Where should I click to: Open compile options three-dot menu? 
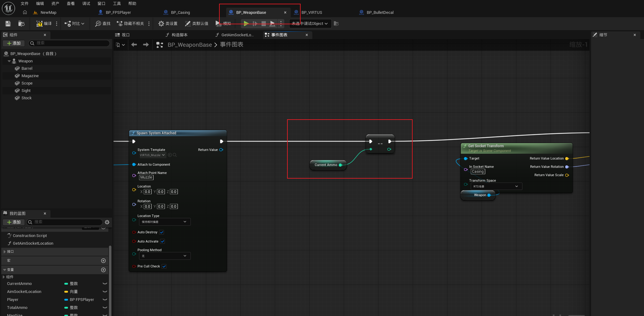57,24
